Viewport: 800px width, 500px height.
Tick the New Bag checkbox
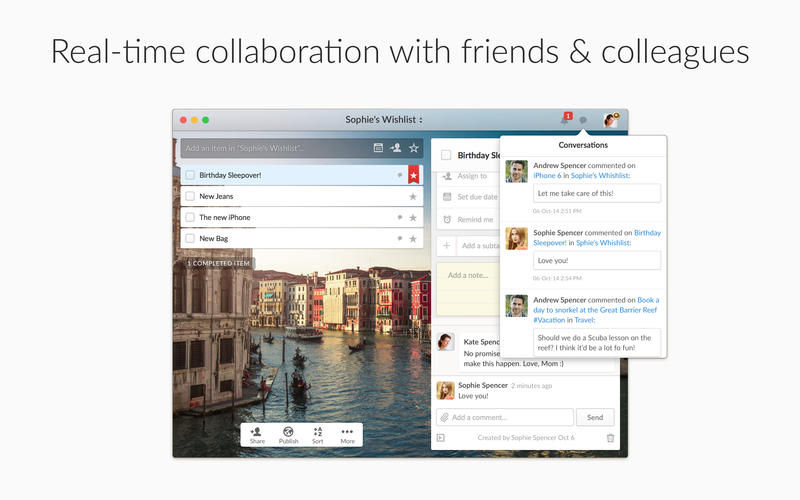click(x=190, y=239)
